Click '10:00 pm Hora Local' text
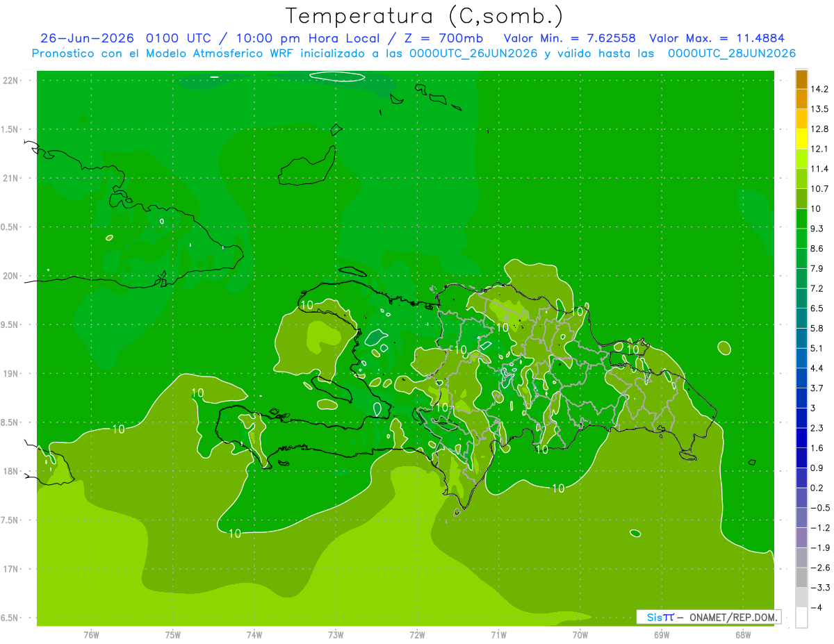The image size is (834, 644). (308, 38)
